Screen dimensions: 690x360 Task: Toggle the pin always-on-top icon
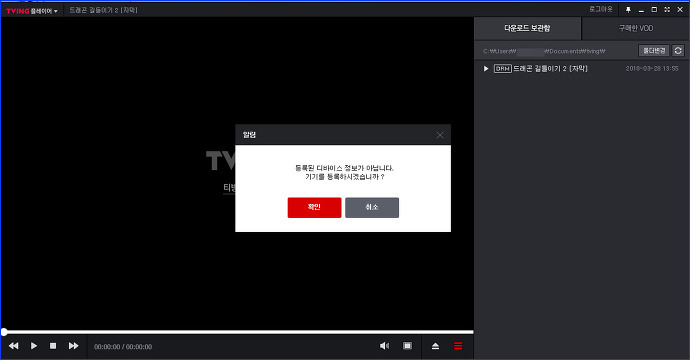pos(628,10)
